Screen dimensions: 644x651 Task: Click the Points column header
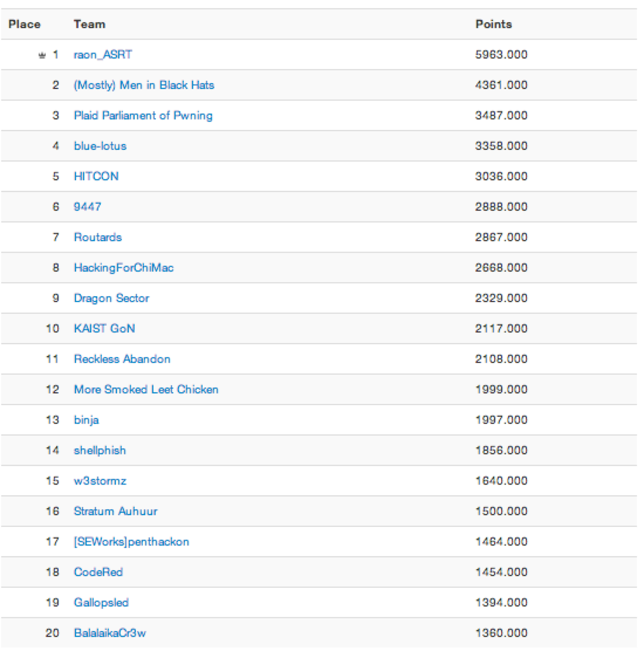point(493,24)
